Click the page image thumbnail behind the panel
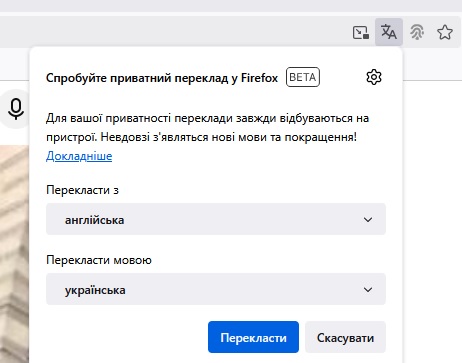Viewport: 462px width, 363px height. (x=14, y=253)
